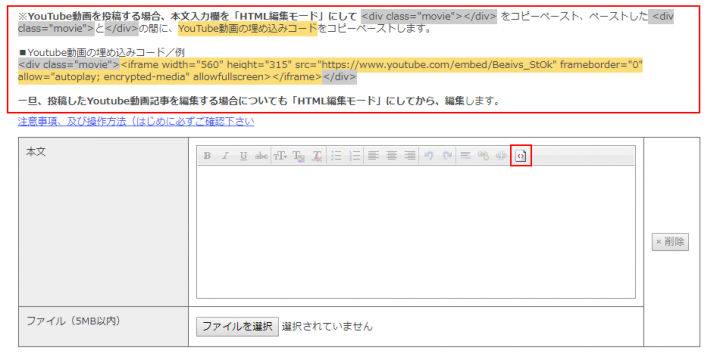Switch to HTML edit mode icon
Viewport: 720px width, 363px height.
(x=521, y=156)
